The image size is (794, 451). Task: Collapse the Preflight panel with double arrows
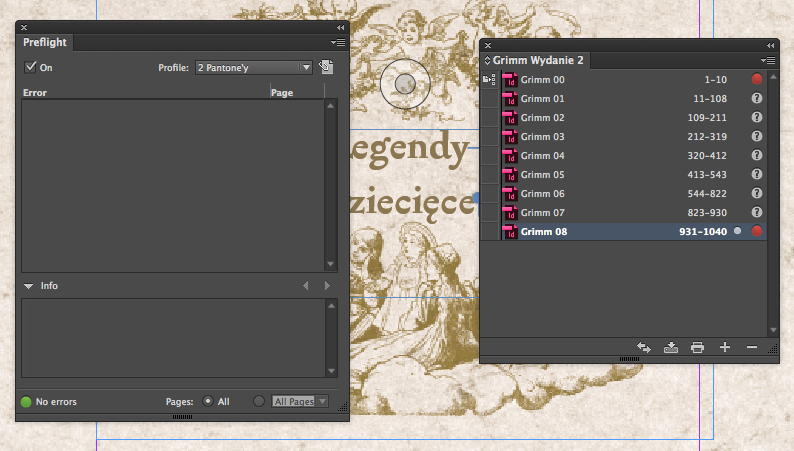(340, 27)
